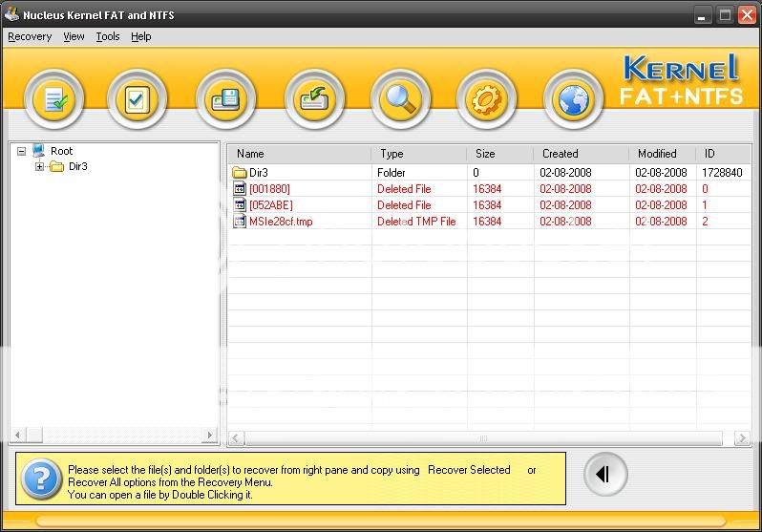Click the tree pane scrollbar thumb
Viewport: 762px width, 532px height.
tap(34, 435)
